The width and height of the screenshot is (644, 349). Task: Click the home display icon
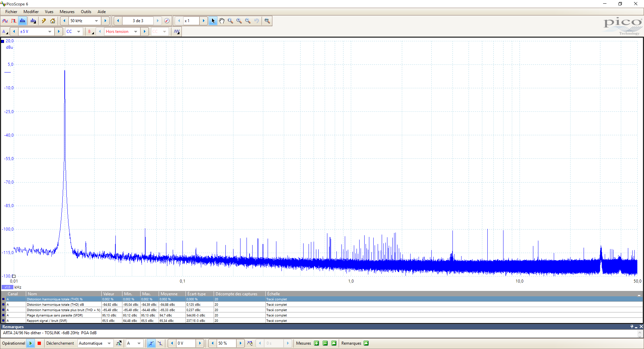click(53, 21)
